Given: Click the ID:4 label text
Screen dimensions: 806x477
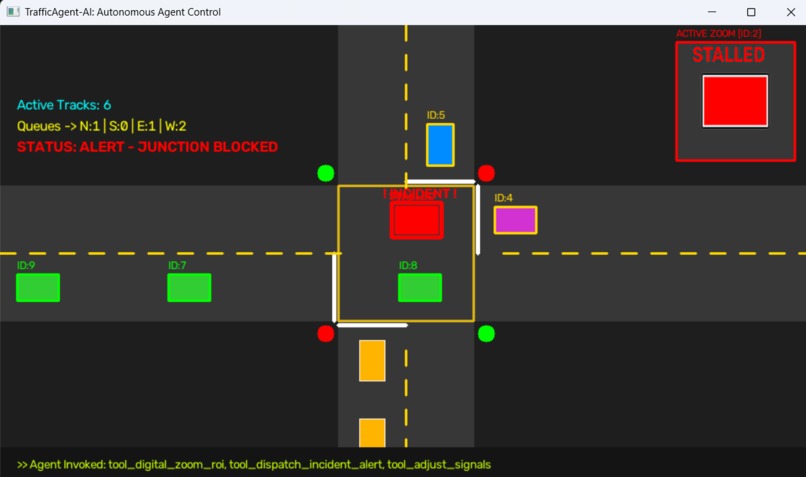Looking at the screenshot, I should pyautogui.click(x=503, y=198).
